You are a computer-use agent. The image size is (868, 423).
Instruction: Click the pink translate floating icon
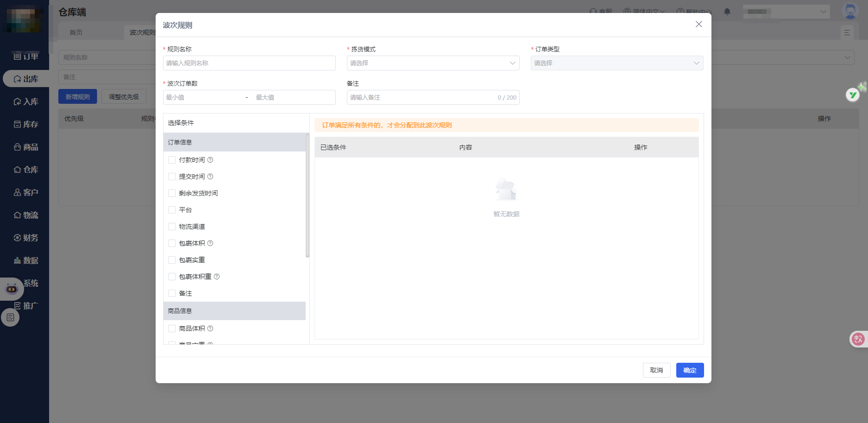point(858,339)
